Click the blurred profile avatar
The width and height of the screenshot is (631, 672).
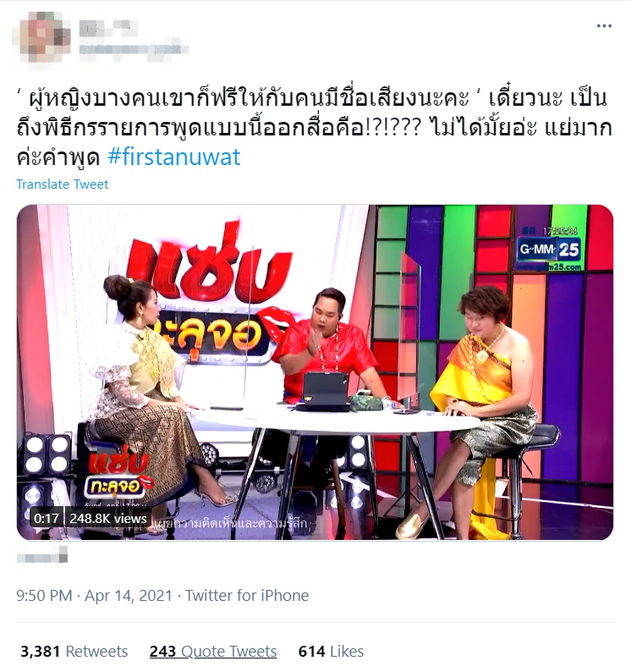coord(41,38)
